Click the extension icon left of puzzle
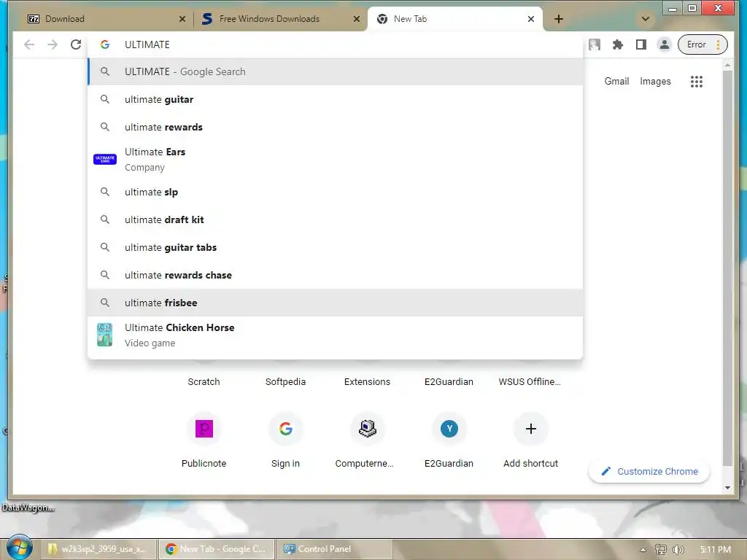Image resolution: width=747 pixels, height=560 pixels. [594, 44]
